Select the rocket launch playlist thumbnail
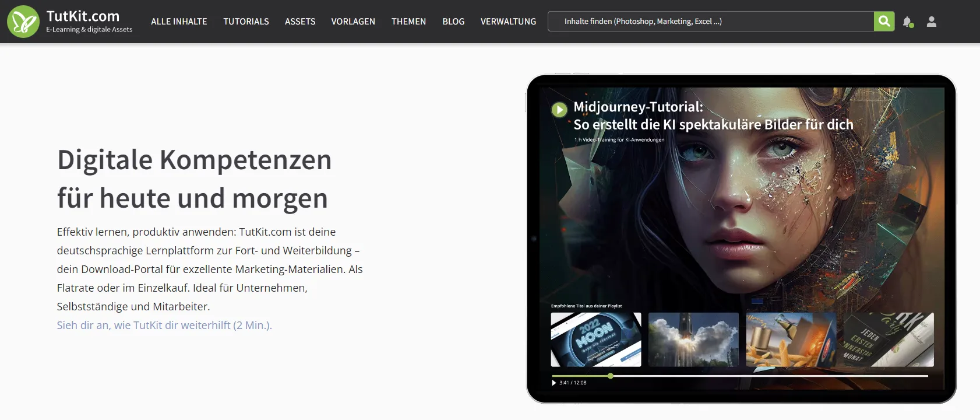The width and height of the screenshot is (980, 420). tap(693, 339)
